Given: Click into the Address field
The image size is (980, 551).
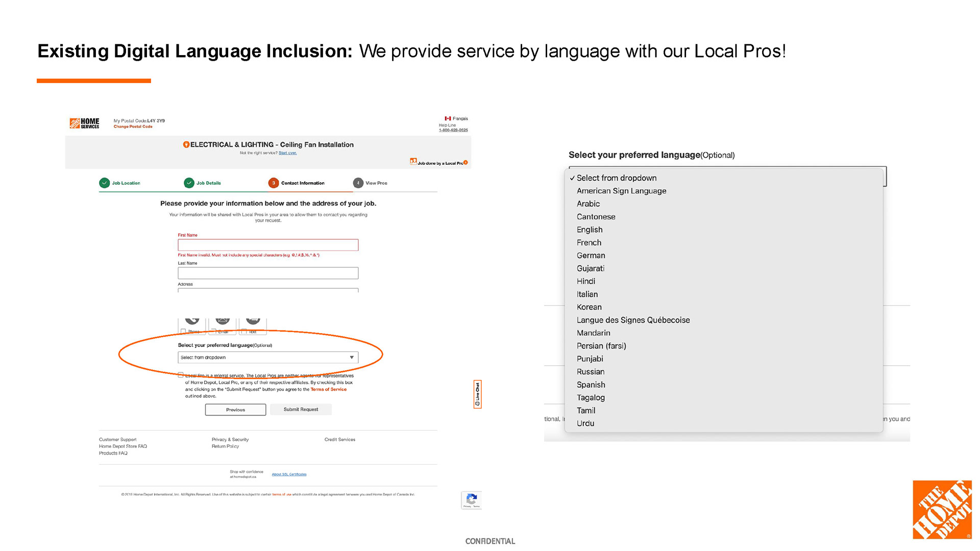Looking at the screenshot, I should coord(268,290).
